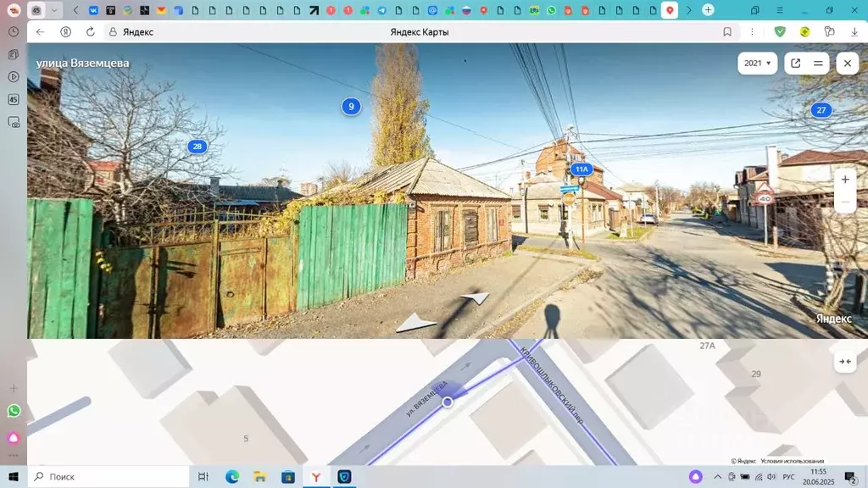Open the tab overview icon in title bar

pos(755,10)
